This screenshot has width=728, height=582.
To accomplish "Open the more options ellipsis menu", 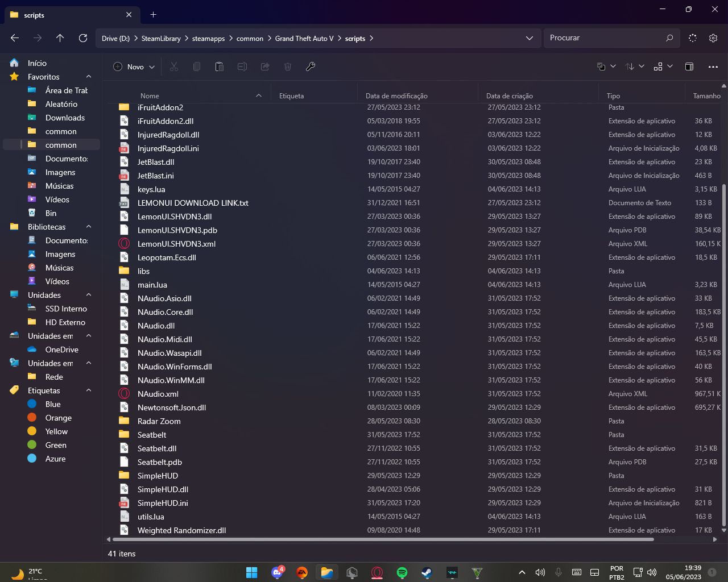I will pyautogui.click(x=713, y=66).
